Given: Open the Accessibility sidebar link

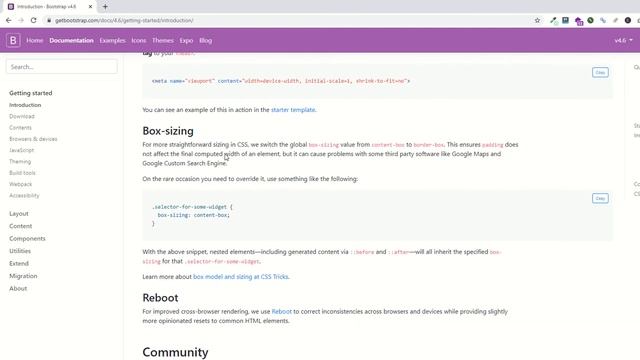Looking at the screenshot, I should 24,196.
